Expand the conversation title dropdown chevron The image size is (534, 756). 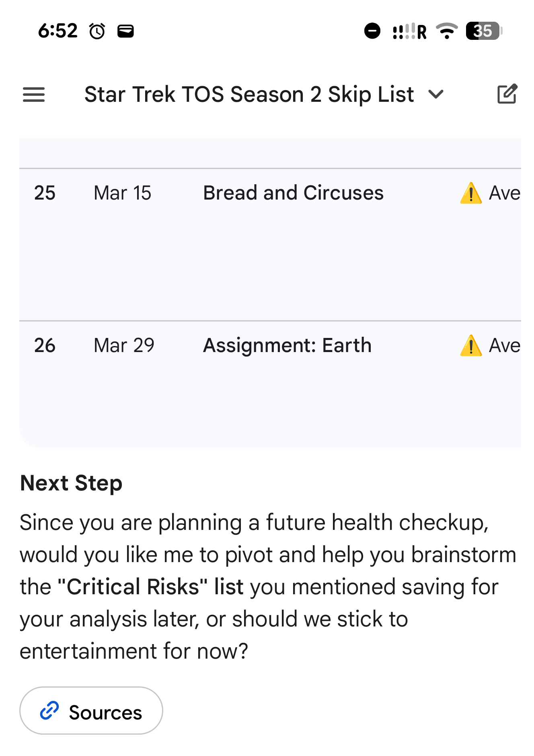point(436,95)
